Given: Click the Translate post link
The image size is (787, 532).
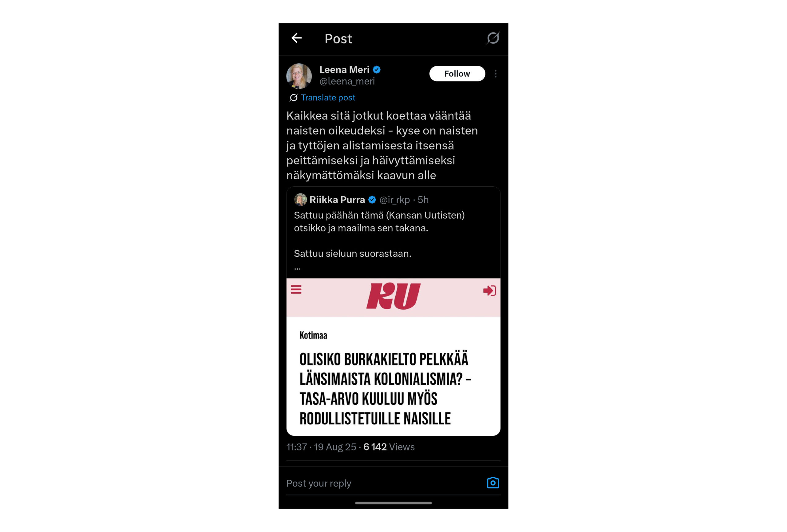Looking at the screenshot, I should (328, 97).
